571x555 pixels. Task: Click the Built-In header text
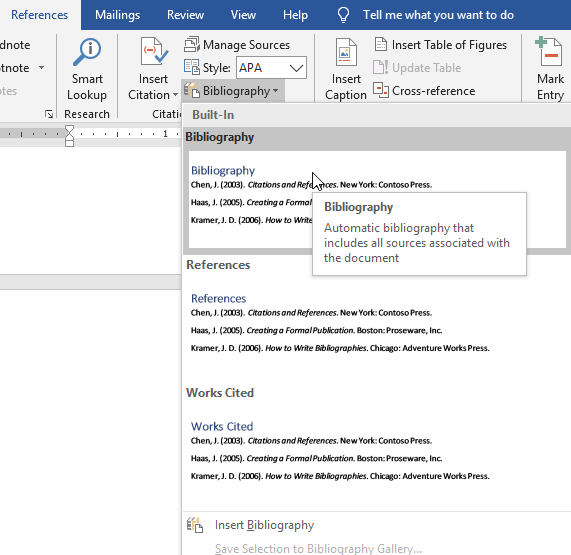coord(213,115)
